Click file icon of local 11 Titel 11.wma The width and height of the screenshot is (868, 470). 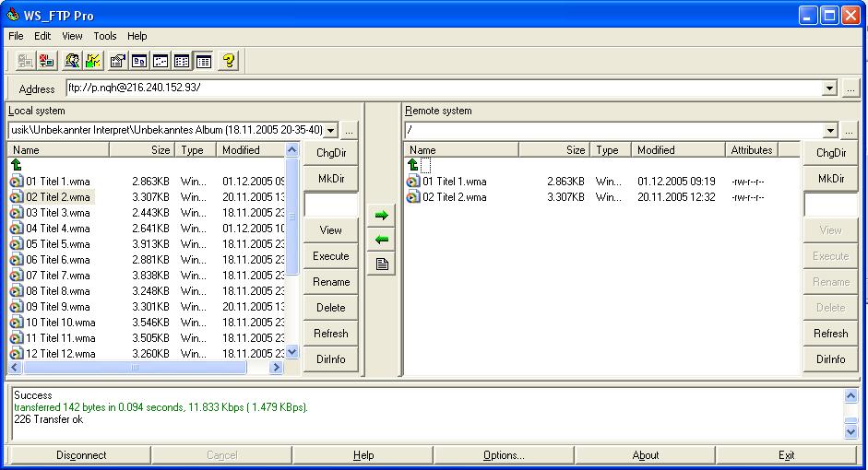[x=17, y=338]
